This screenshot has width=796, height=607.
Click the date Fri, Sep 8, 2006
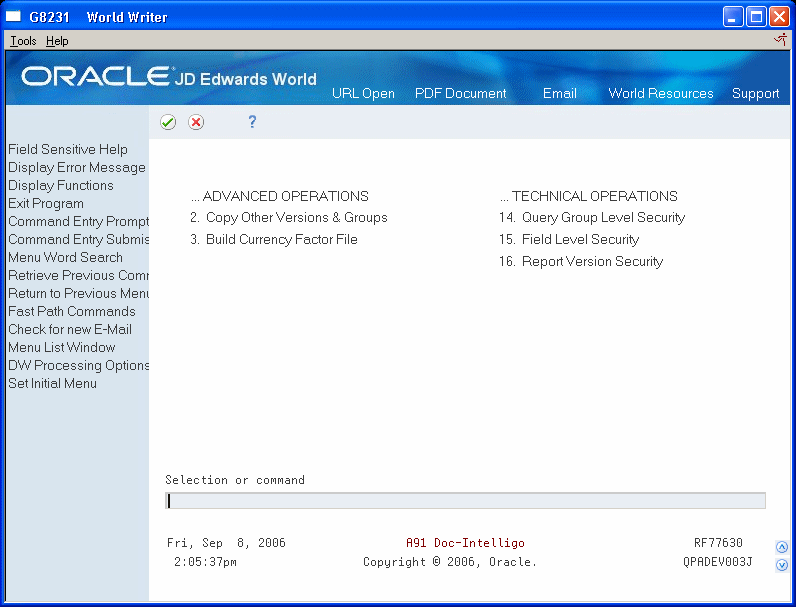click(x=226, y=543)
